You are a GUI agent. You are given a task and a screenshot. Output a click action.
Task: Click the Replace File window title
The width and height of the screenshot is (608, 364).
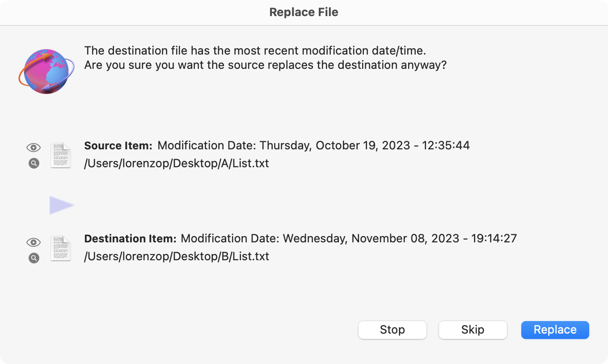[304, 12]
